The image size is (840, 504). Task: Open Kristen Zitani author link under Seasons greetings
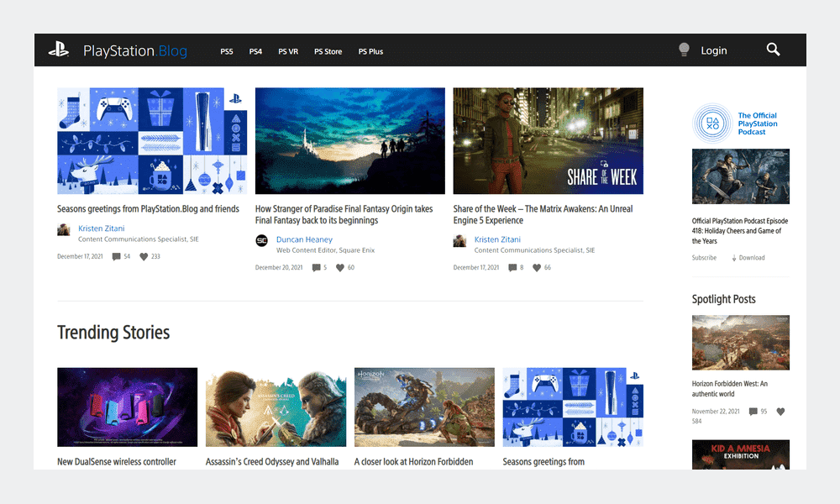click(x=102, y=228)
